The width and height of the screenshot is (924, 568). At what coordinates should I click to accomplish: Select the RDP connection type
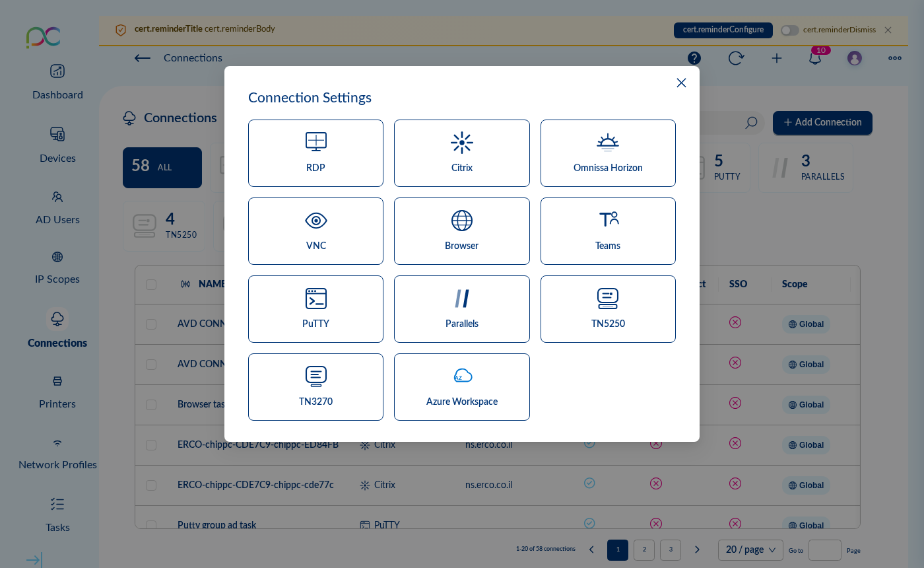(x=315, y=153)
